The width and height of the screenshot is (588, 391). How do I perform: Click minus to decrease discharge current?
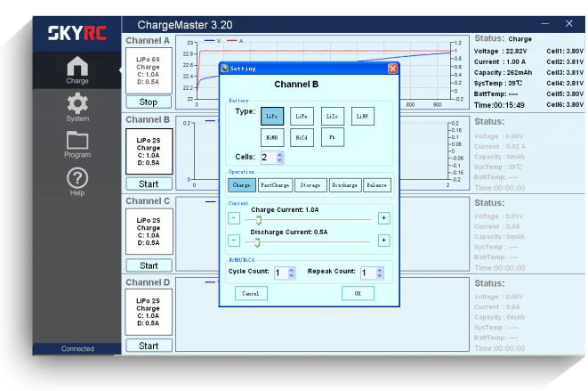[234, 240]
